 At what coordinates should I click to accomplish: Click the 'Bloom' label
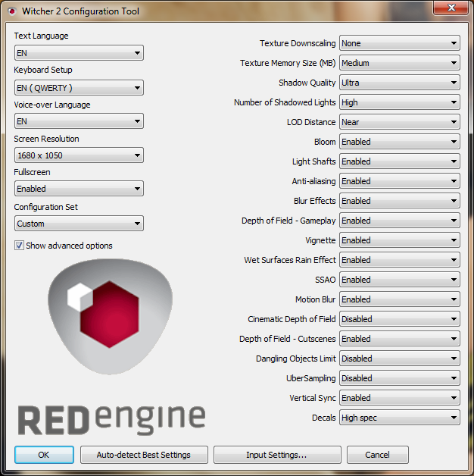pyautogui.click(x=325, y=142)
